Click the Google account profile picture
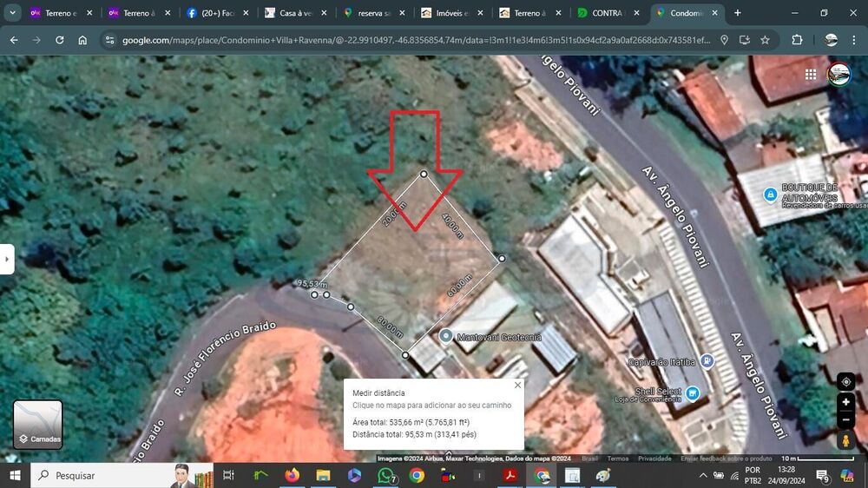 pos(839,75)
